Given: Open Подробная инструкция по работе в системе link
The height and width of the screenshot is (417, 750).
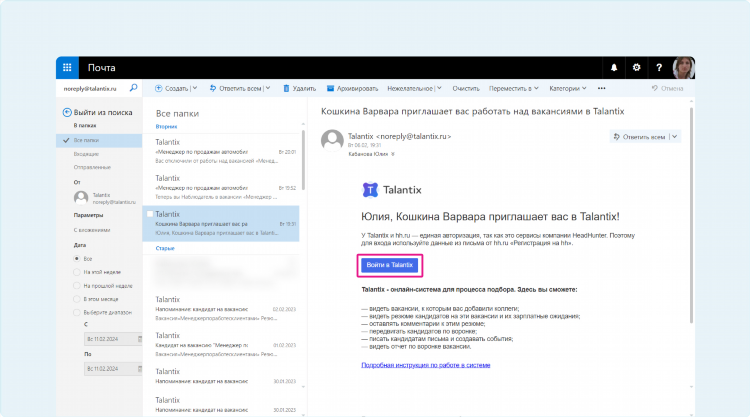Looking at the screenshot, I should 426,365.
